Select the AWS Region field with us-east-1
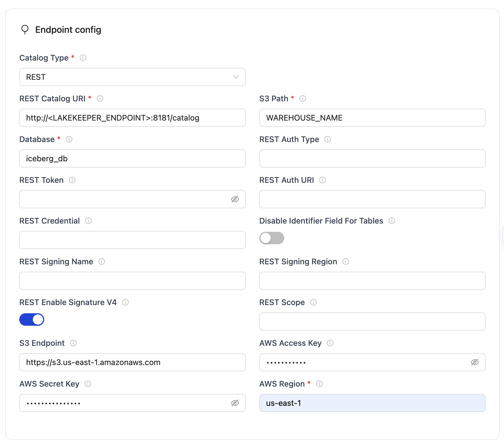This screenshot has width=504, height=446. (x=372, y=403)
